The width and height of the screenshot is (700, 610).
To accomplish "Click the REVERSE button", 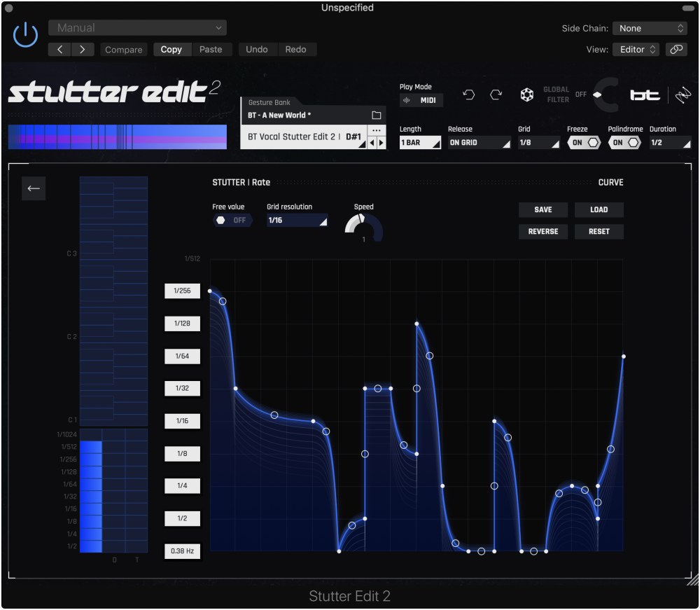I will click(x=542, y=231).
